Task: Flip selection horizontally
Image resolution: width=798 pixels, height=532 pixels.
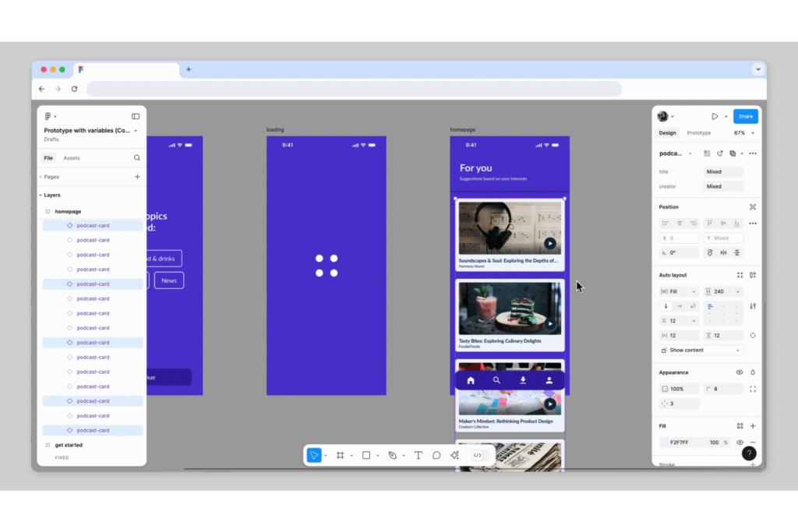Action: point(723,252)
